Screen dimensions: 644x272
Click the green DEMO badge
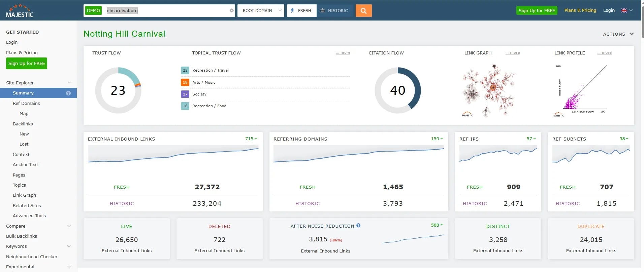(93, 10)
